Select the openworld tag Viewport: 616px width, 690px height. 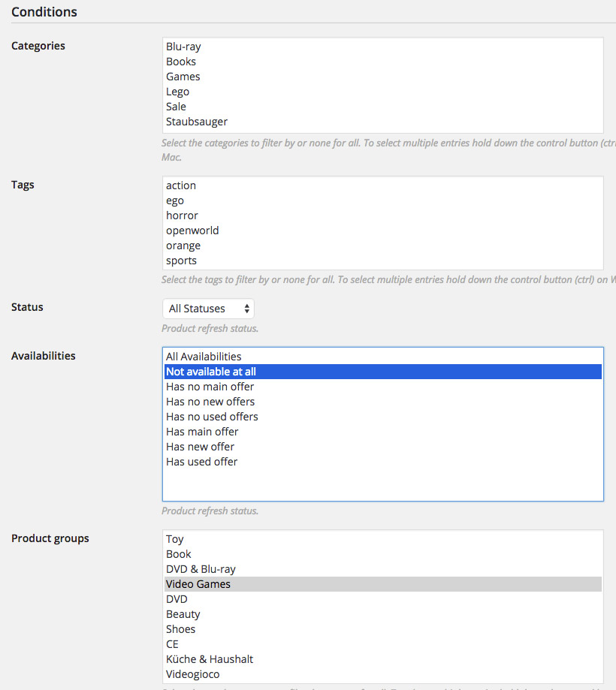coord(192,230)
